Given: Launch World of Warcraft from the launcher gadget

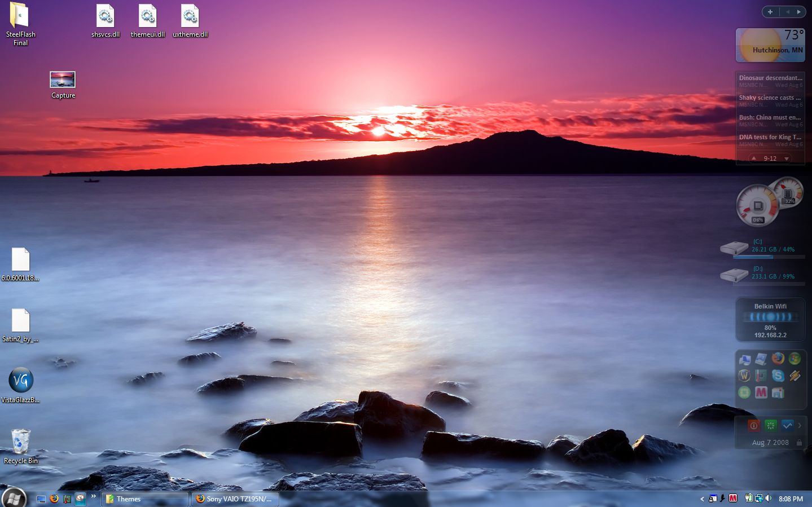Looking at the screenshot, I should point(744,376).
